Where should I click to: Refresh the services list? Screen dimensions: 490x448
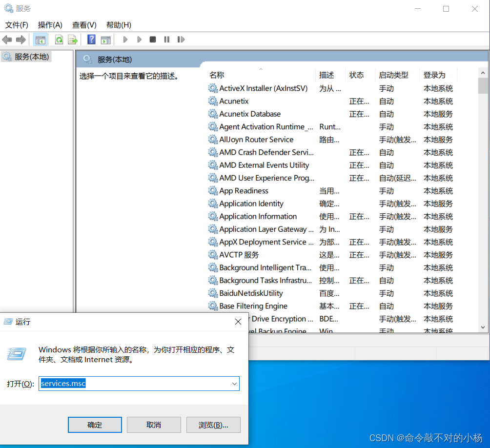(59, 40)
